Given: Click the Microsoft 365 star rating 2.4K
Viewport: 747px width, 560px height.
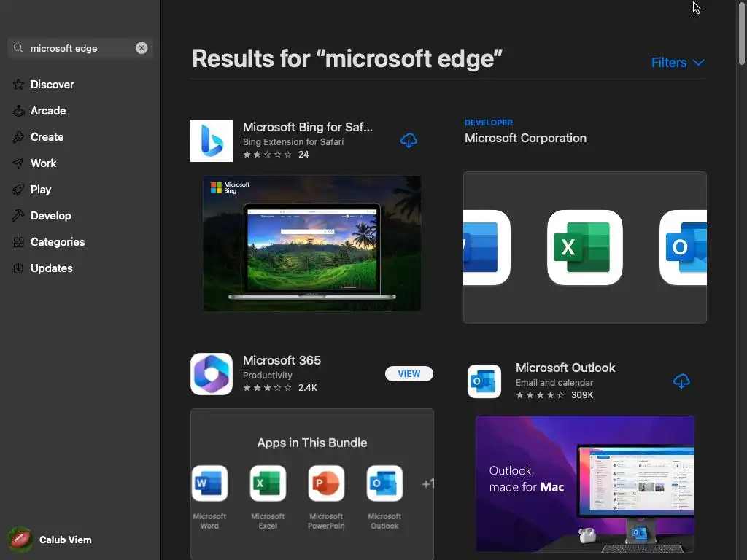Looking at the screenshot, I should coord(280,388).
